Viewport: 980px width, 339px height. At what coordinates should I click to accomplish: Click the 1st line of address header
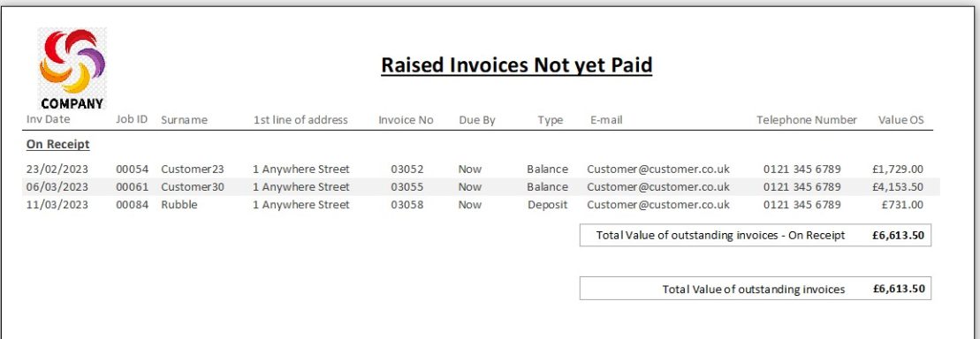tap(300, 120)
